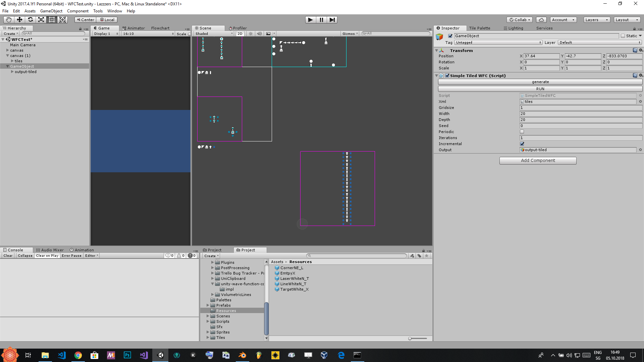Screen dimensions: 644x362
Task: Open the cloud services icon
Action: tap(541, 20)
